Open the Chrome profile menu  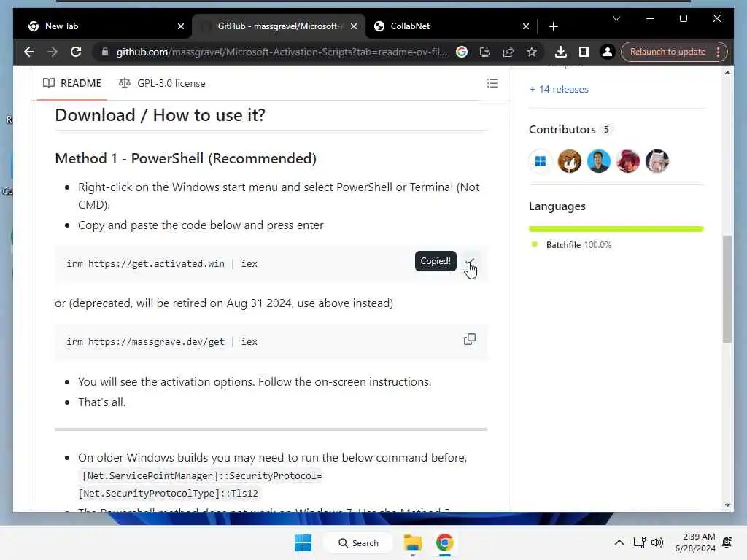[x=608, y=52]
